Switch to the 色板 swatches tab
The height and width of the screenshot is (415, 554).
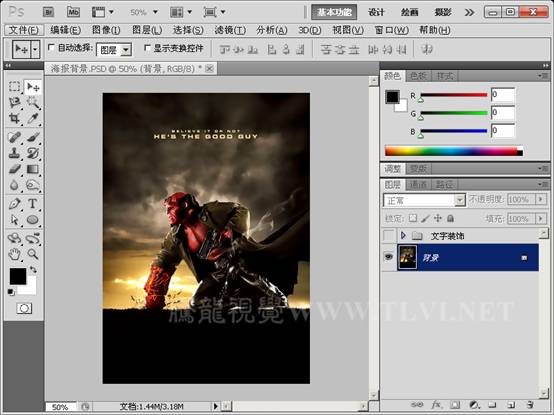point(418,76)
